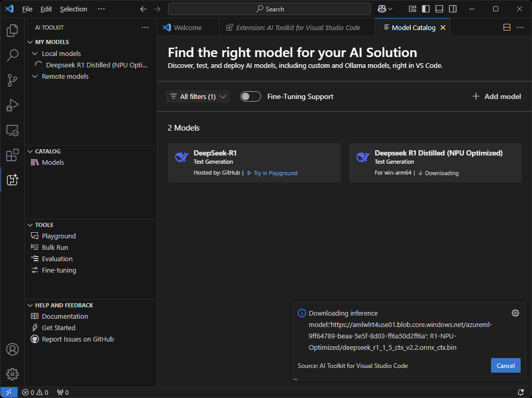Open the Run and Debug view

[12, 105]
